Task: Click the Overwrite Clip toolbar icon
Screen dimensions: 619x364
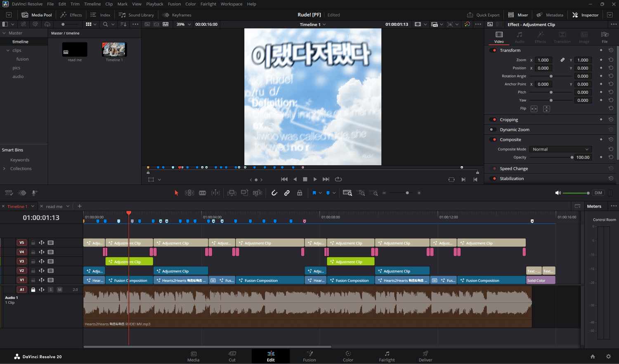Action: click(245, 193)
